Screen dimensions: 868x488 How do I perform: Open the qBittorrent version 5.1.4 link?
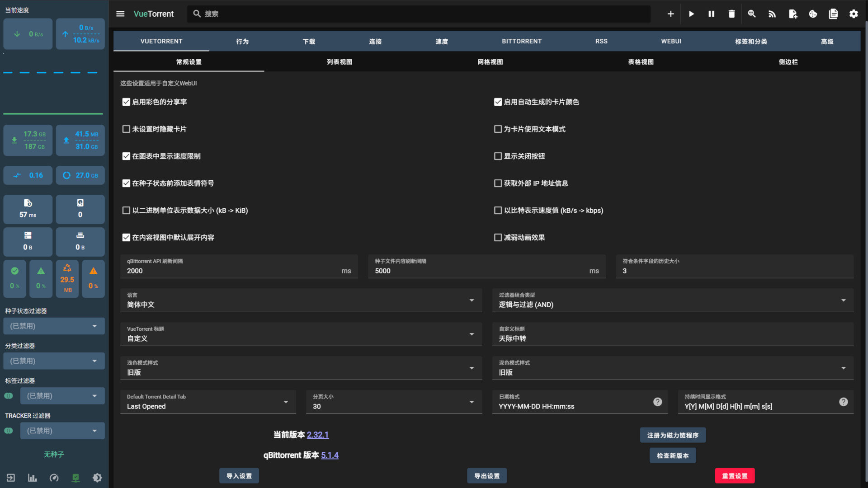tap(330, 455)
